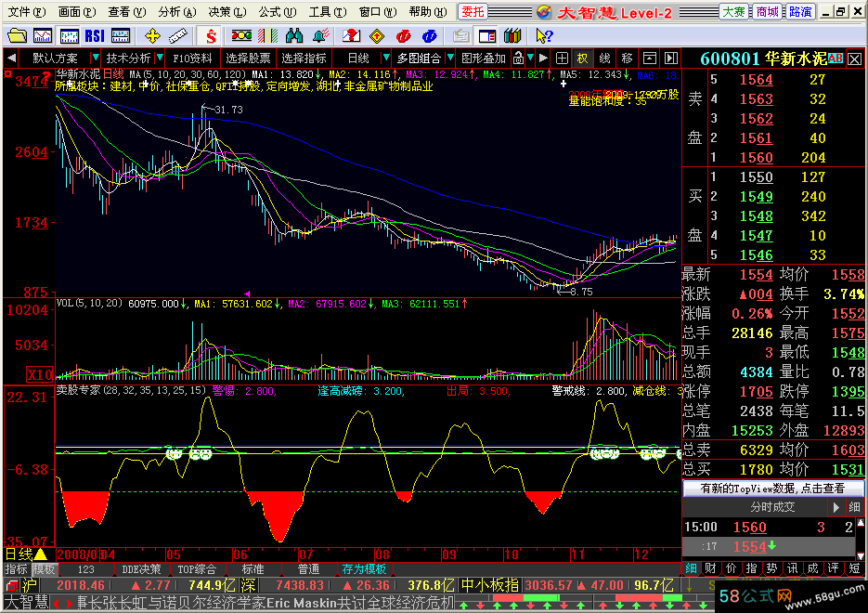The image size is (868, 613).
Task: Click the open folder toolbar icon
Action: [17, 36]
